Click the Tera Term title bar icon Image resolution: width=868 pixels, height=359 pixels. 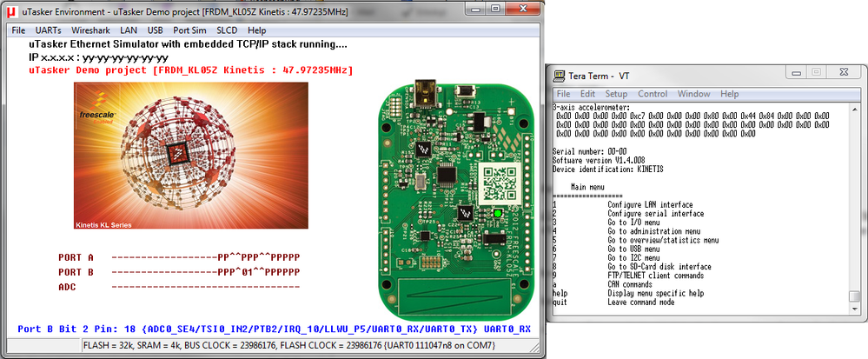pyautogui.click(x=559, y=76)
